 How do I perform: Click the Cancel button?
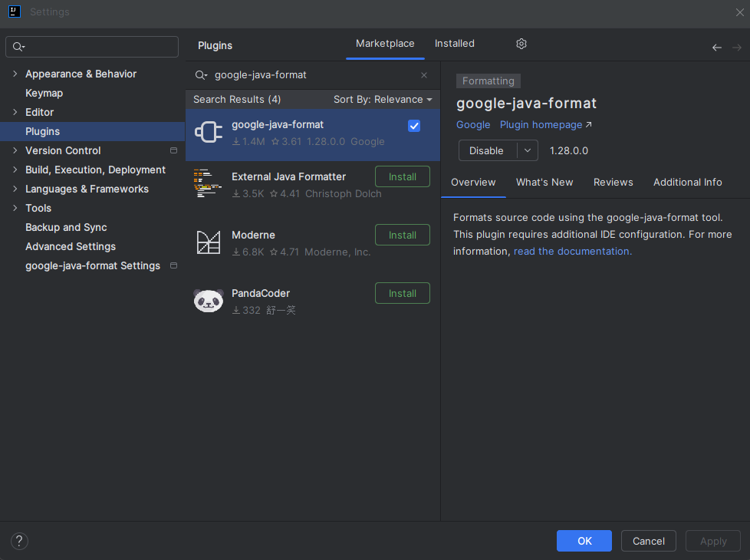tap(649, 541)
